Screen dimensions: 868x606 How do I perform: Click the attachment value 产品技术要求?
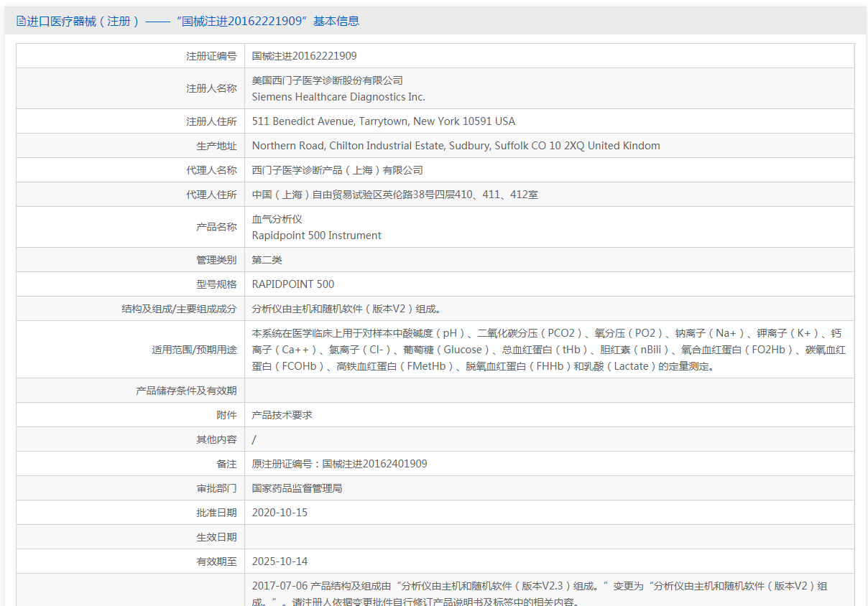[282, 415]
